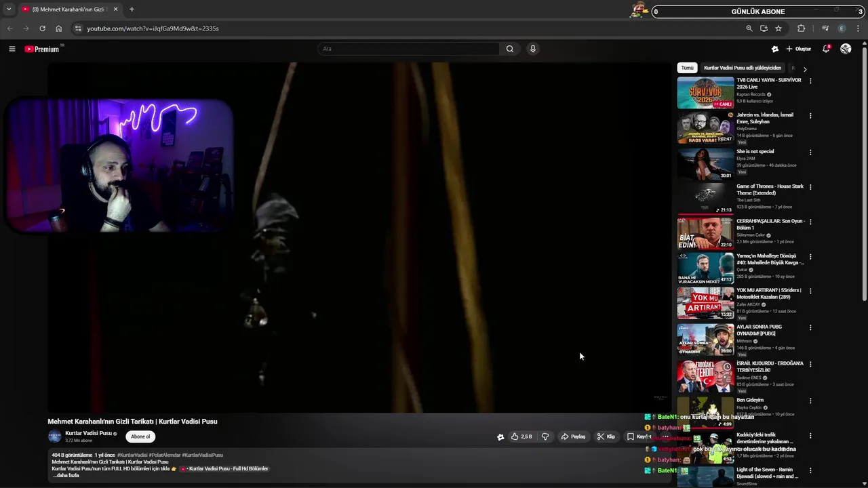Click the video title Mehmet Karahanlı'nın Gizli Tarikatı

(132, 421)
